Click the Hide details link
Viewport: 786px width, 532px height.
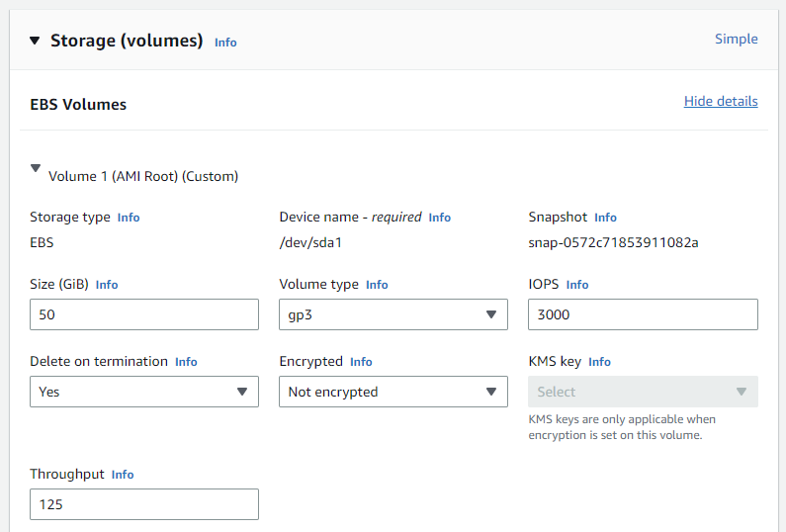(721, 101)
